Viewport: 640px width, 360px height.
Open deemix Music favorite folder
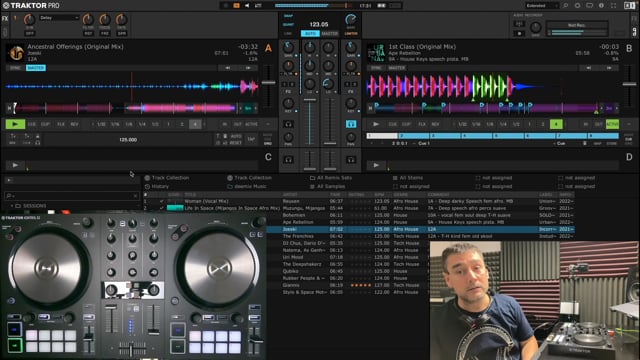coord(247,187)
